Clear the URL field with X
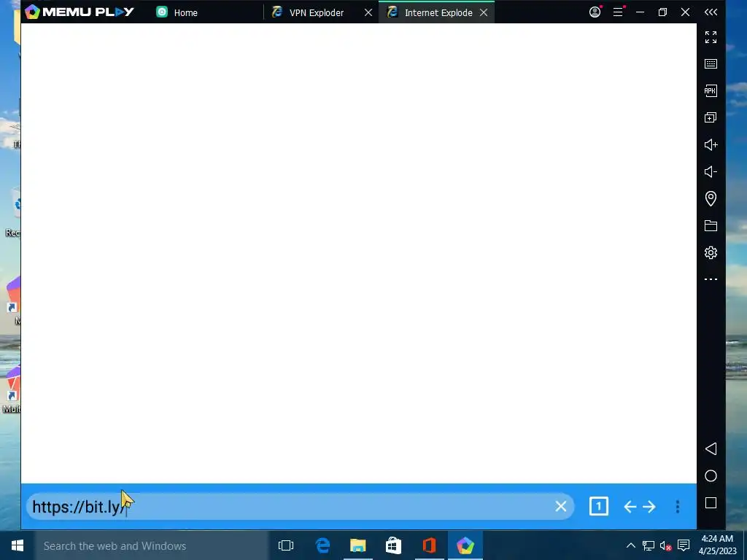Image resolution: width=747 pixels, height=560 pixels. 561,506
